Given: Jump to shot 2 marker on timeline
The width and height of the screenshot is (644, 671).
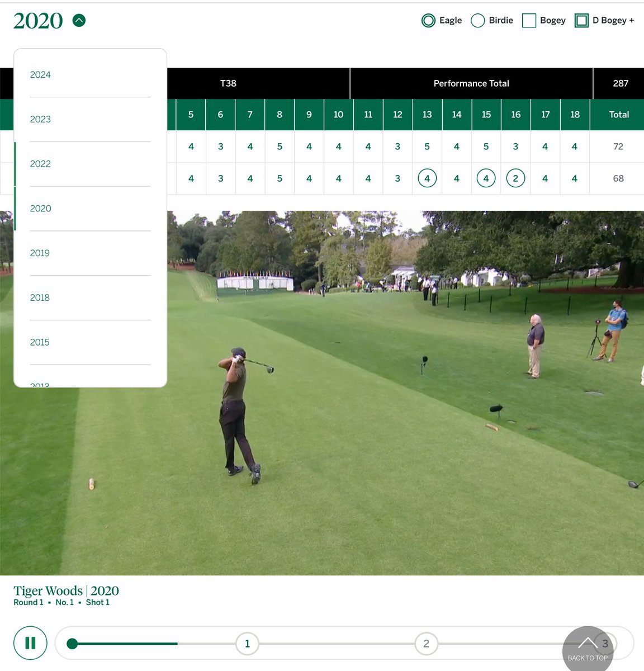Looking at the screenshot, I should [426, 644].
